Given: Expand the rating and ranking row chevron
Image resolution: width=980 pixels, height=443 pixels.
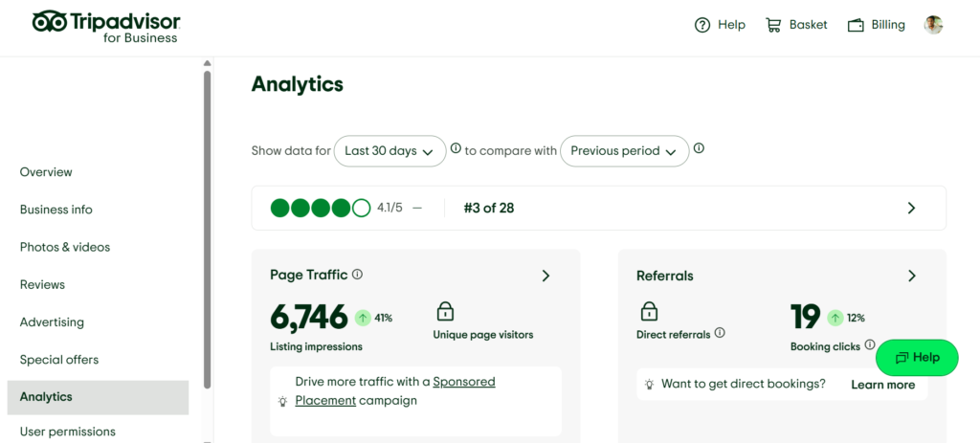Looking at the screenshot, I should pos(911,208).
